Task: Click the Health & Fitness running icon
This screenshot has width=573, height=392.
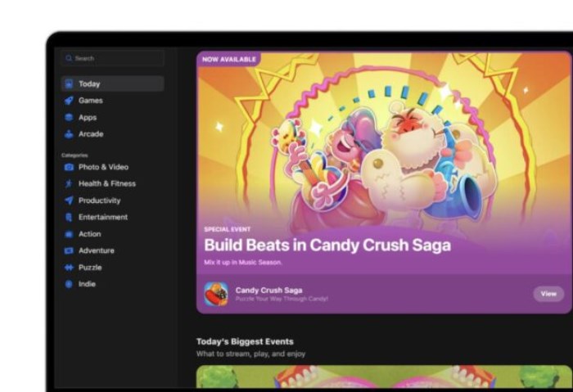Action: [69, 184]
